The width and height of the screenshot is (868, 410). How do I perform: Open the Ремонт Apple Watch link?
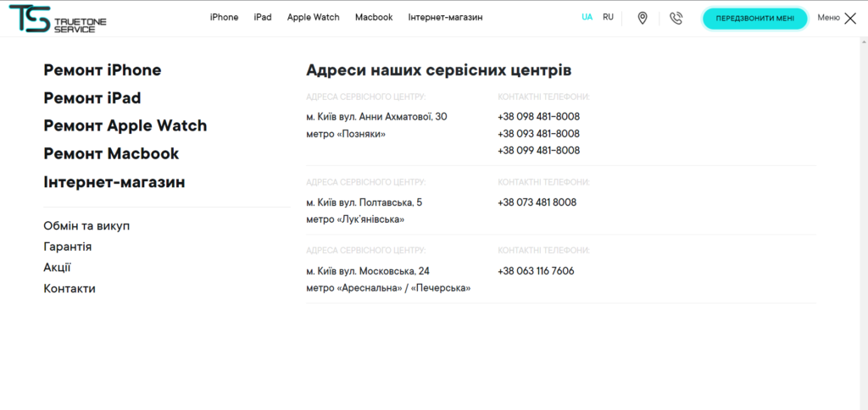(x=125, y=125)
